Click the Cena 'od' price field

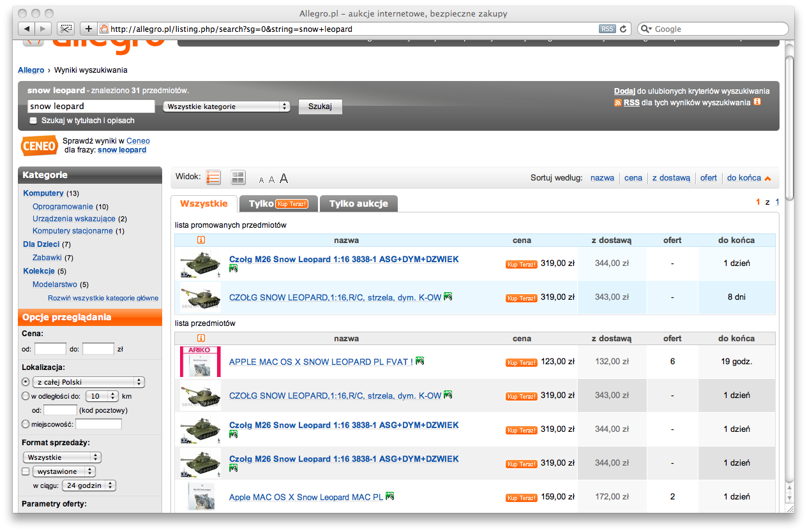click(x=50, y=349)
